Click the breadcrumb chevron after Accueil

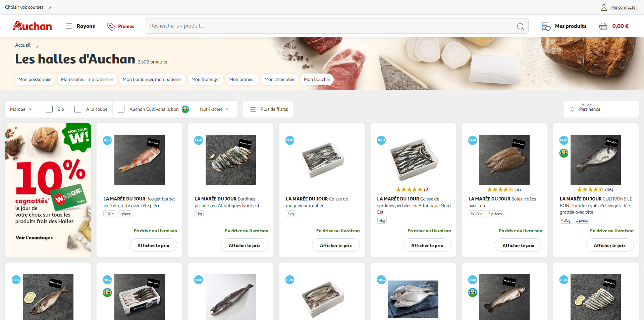coord(37,45)
